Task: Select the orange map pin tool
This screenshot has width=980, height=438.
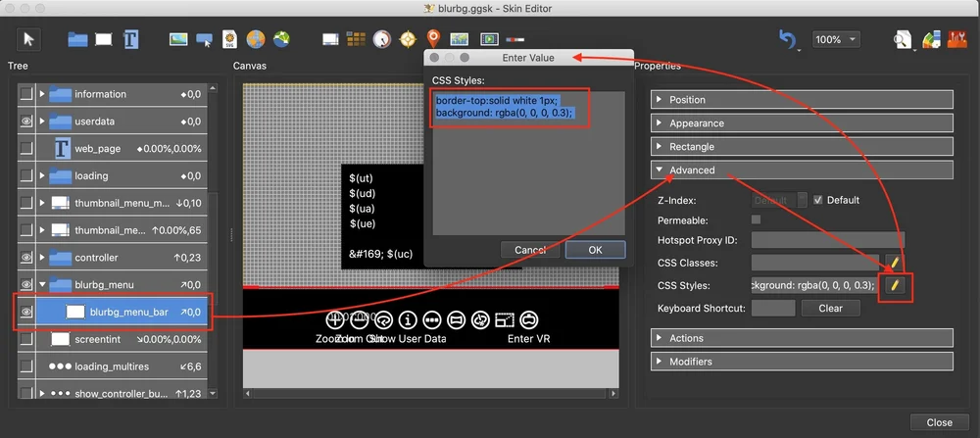Action: pos(433,39)
